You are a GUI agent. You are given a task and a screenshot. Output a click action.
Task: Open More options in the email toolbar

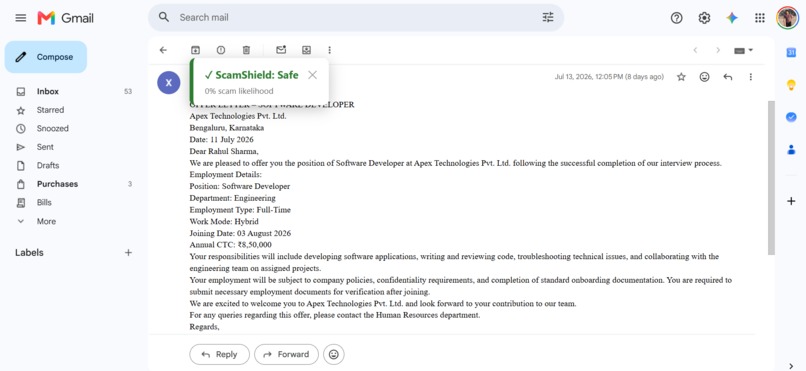click(329, 50)
